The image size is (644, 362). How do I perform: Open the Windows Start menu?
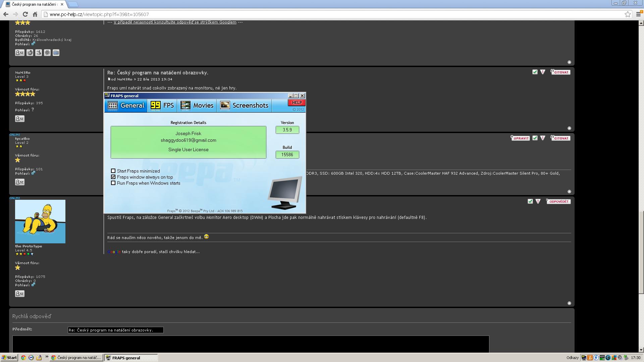[9, 358]
